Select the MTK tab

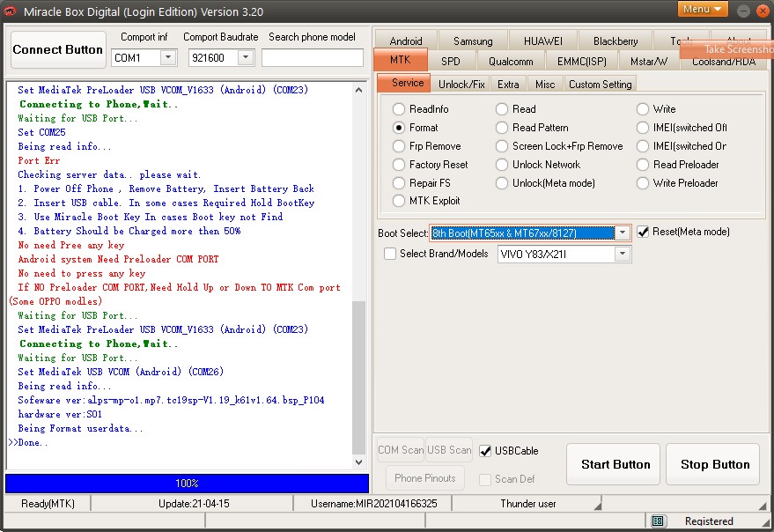pyautogui.click(x=401, y=60)
